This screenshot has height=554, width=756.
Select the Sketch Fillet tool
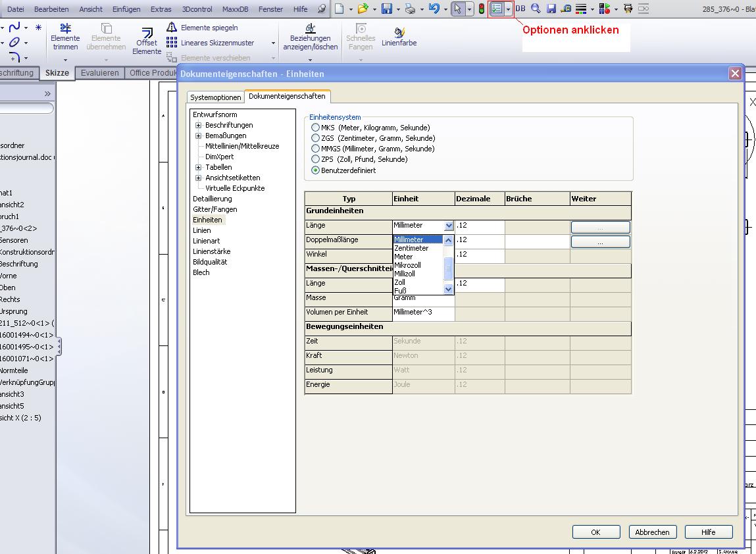coord(14,57)
